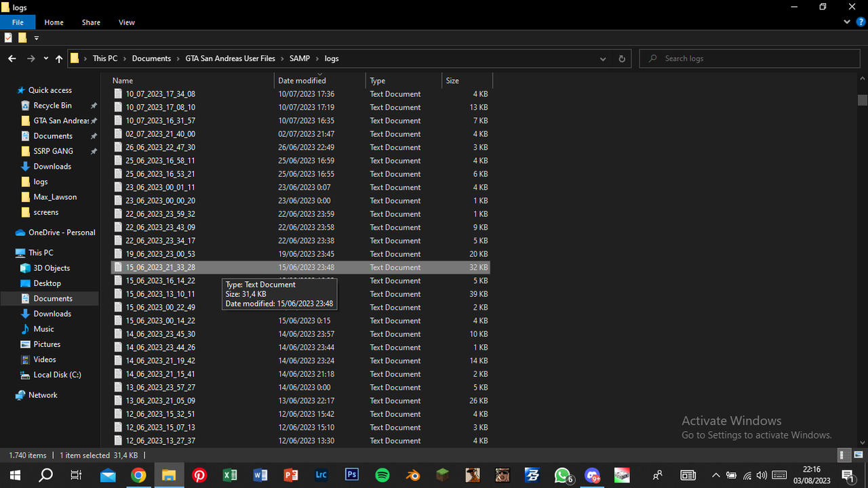
Task: Go back using the Back arrow
Action: coord(12,59)
